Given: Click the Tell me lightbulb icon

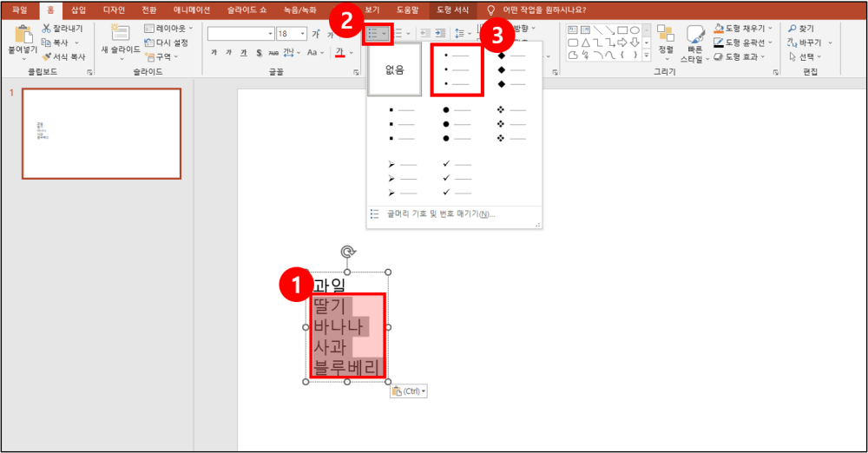Looking at the screenshot, I should click(490, 10).
